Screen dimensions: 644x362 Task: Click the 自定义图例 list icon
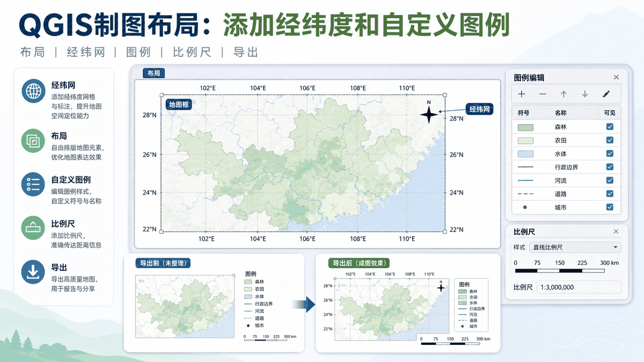pyautogui.click(x=33, y=184)
